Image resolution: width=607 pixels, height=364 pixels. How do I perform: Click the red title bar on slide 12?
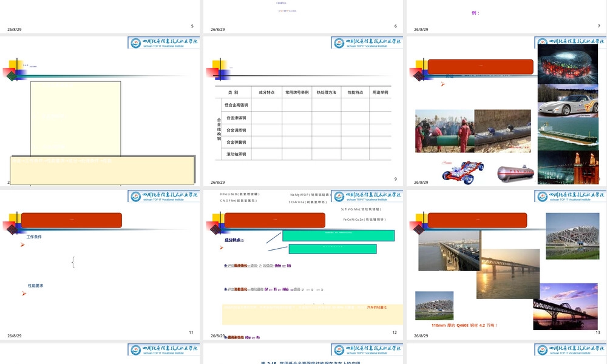pyautogui.click(x=275, y=220)
